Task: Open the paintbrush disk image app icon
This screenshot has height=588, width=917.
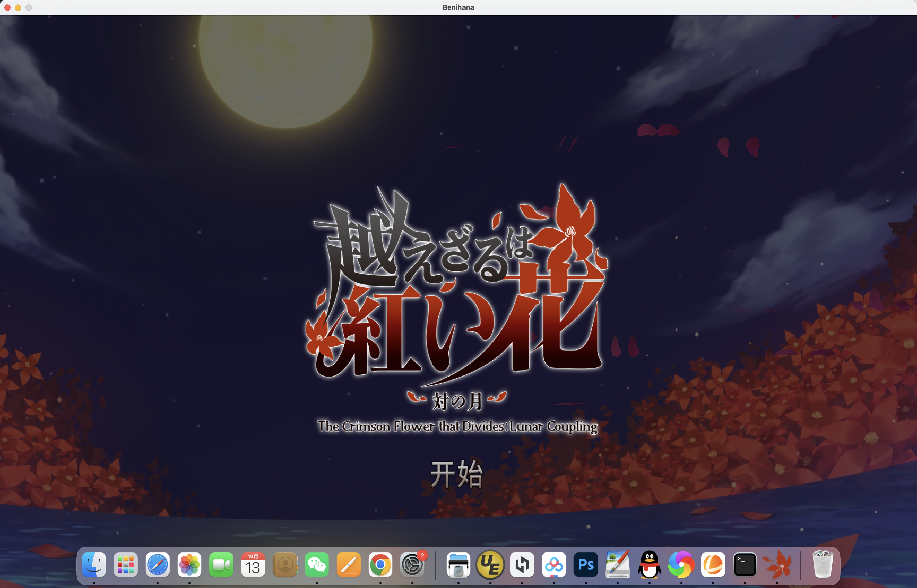Action: [618, 564]
